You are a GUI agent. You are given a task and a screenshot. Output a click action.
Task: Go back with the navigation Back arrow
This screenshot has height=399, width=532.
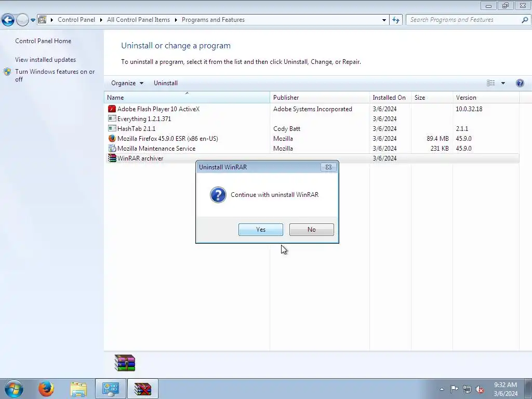click(x=8, y=20)
